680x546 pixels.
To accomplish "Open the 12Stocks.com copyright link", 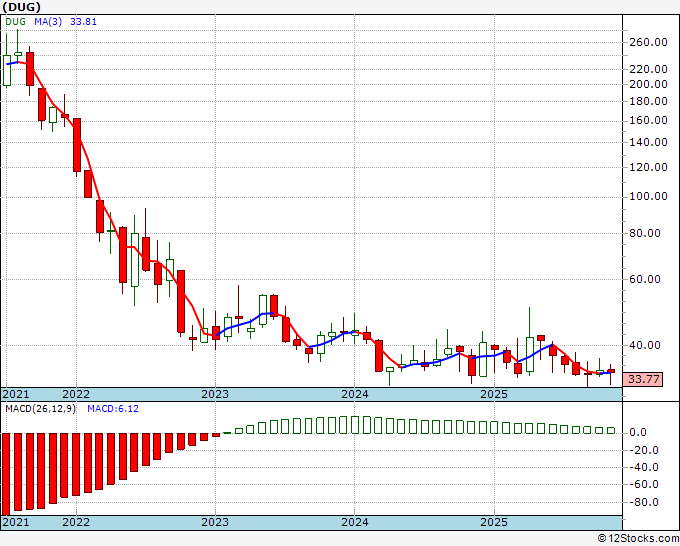I will point(638,539).
